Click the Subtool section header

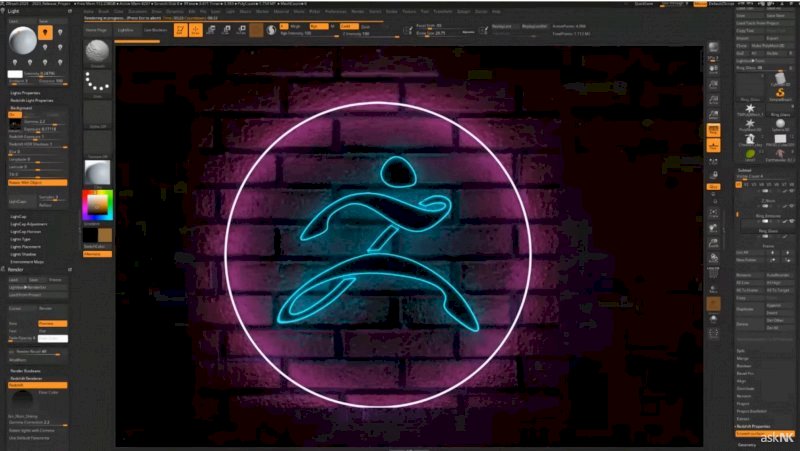click(x=745, y=170)
